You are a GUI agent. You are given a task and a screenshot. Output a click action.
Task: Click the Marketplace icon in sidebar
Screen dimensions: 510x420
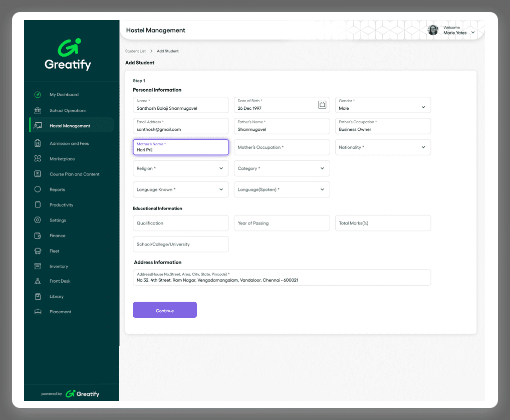click(x=38, y=159)
